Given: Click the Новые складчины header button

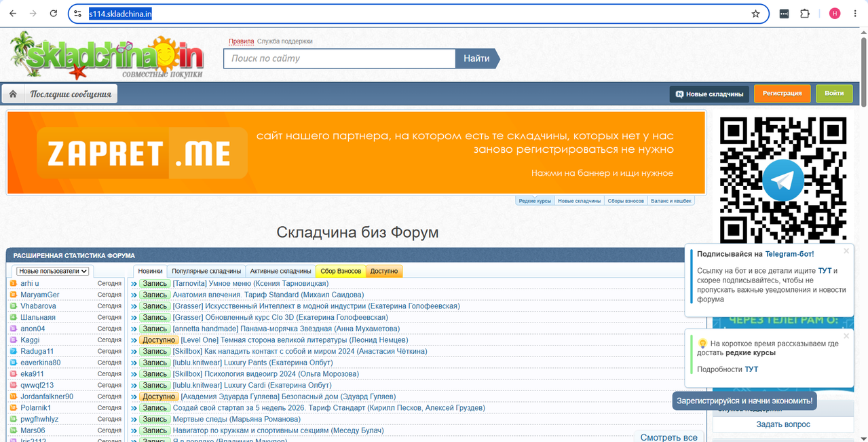Looking at the screenshot, I should [709, 94].
